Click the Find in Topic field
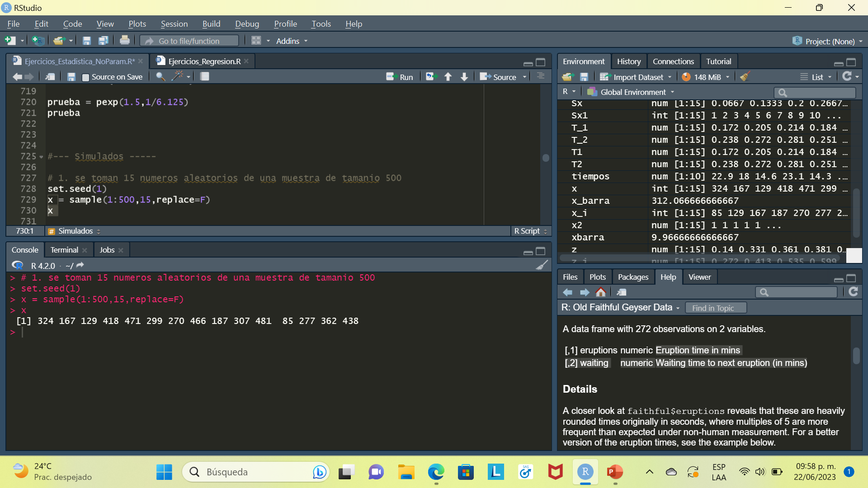The width and height of the screenshot is (868, 488). (x=715, y=308)
